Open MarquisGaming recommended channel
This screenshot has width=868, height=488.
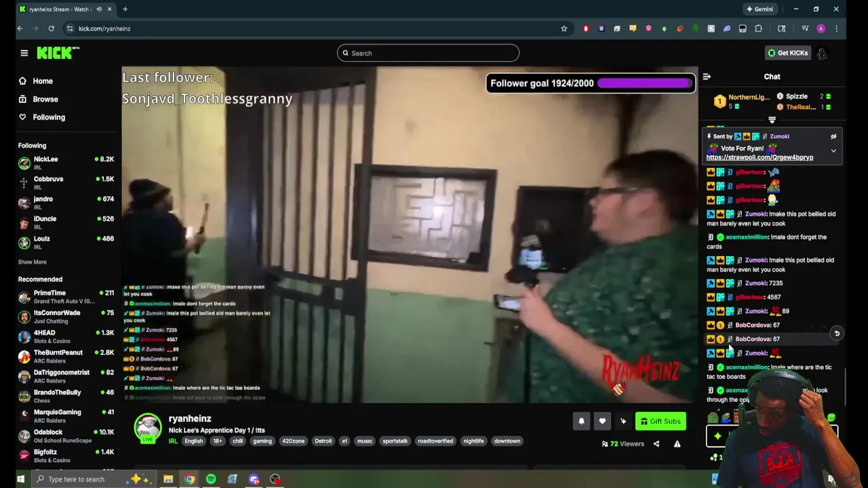[x=66, y=416]
